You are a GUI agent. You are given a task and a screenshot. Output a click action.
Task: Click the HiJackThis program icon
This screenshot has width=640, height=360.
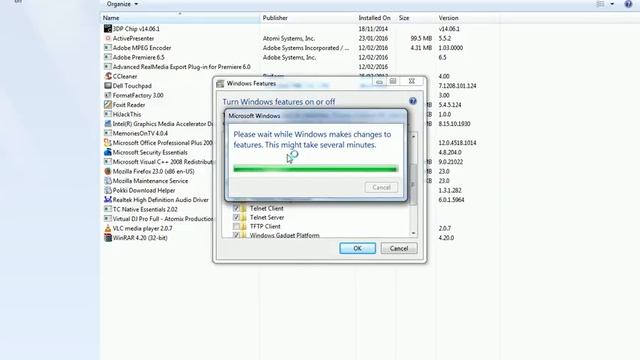[108, 114]
